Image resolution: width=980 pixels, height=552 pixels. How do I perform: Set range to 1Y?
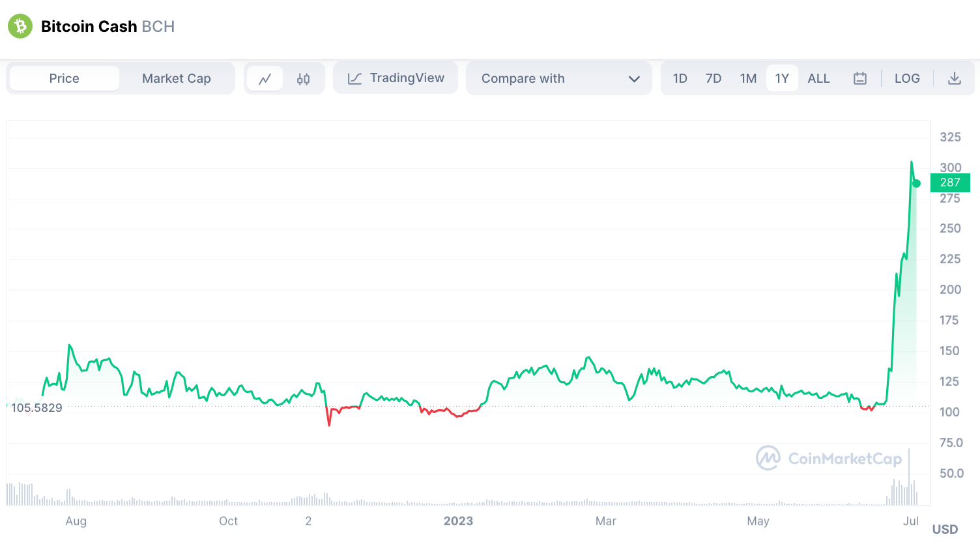coord(782,78)
